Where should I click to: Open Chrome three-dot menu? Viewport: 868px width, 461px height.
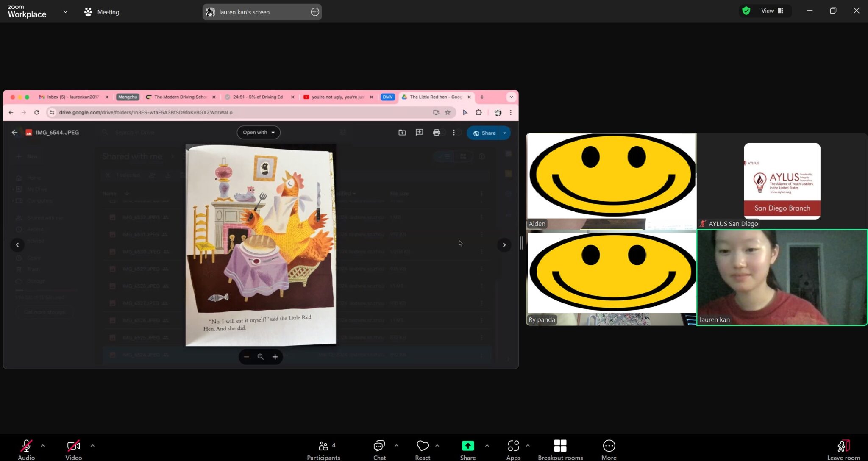coord(511,112)
